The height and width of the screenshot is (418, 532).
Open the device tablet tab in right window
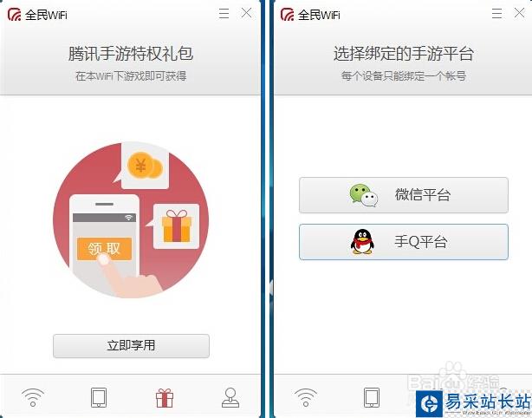(372, 398)
